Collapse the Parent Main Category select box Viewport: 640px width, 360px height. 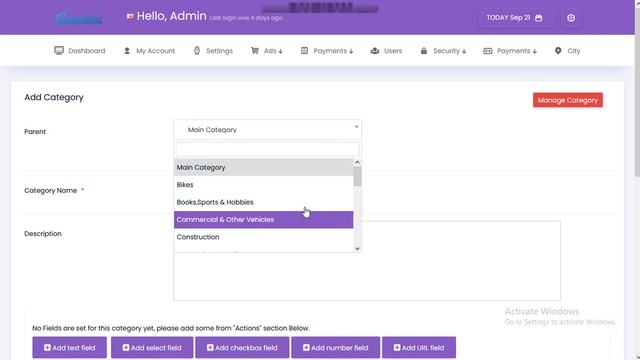(x=267, y=130)
